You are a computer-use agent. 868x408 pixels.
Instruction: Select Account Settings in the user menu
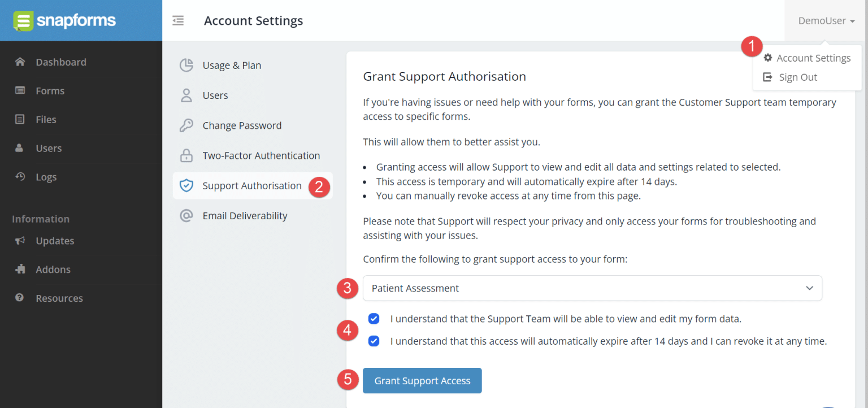(x=814, y=58)
